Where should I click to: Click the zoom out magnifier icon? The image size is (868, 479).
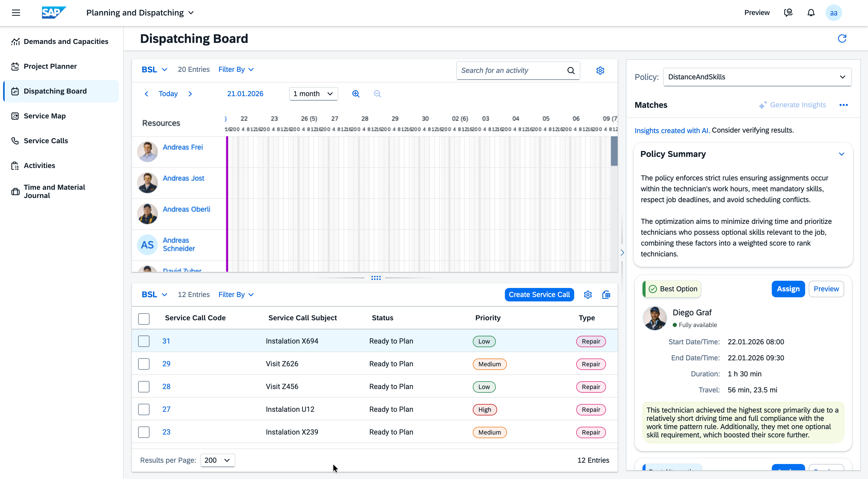pyautogui.click(x=377, y=94)
